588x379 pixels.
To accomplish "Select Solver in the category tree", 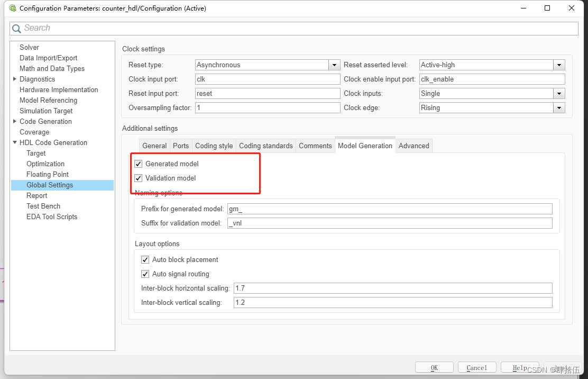I will 29,47.
